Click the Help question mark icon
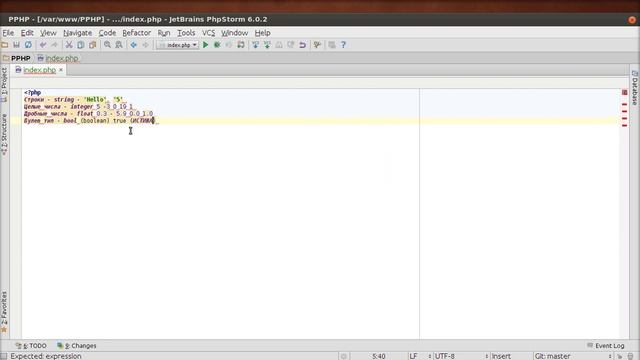This screenshot has width=640, height=360. tap(343, 45)
